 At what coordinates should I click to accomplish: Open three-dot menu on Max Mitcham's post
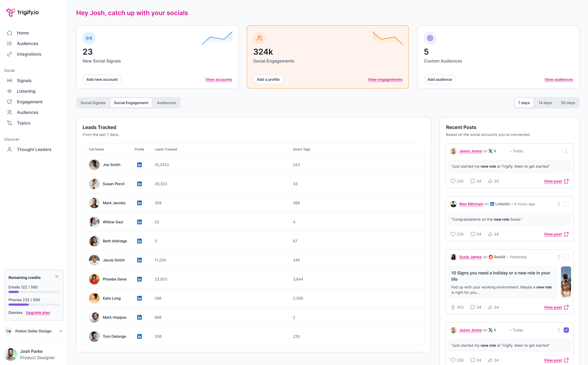coord(559,204)
